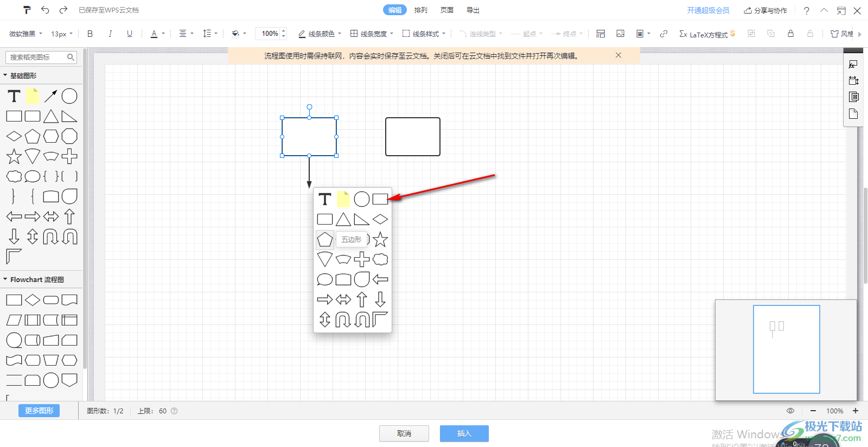868x447 pixels.
Task: Zoom in with the plus button
Action: [856, 411]
